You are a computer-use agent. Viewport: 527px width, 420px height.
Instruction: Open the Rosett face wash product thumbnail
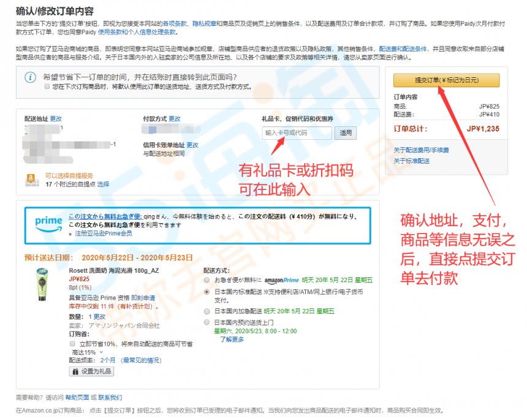42,284
